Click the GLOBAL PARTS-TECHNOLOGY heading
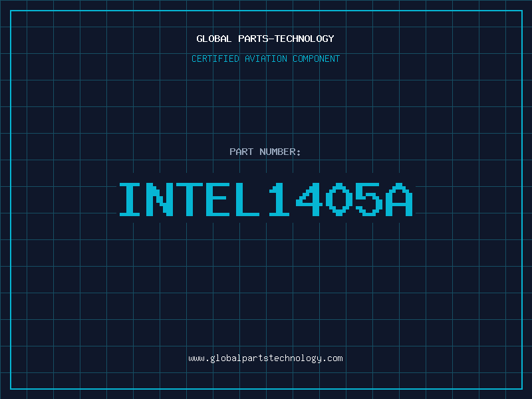The height and width of the screenshot is (399, 532). pos(265,39)
